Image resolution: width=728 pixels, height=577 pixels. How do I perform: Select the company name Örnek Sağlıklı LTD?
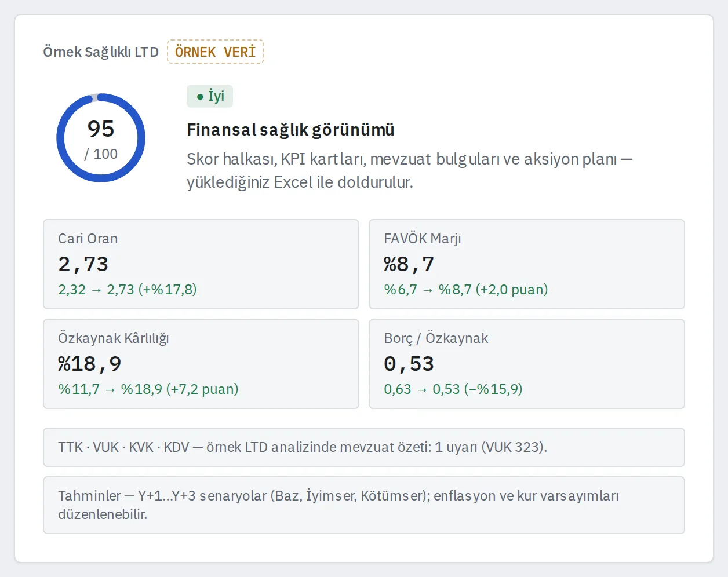pos(101,52)
